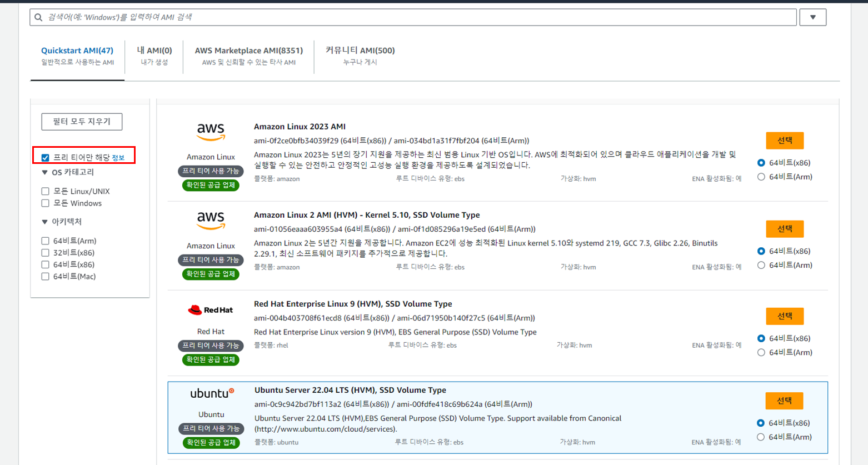868x465 pixels.
Task: Click the AWS logo for Amazon Linux 2 AMI
Action: [211, 221]
